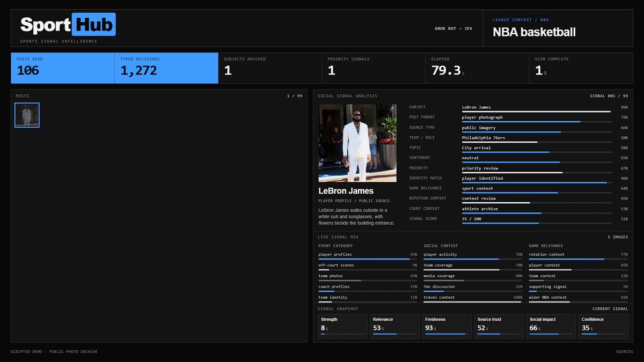
Task: Click the Priority Signals stat card
Action: [x=374, y=68]
